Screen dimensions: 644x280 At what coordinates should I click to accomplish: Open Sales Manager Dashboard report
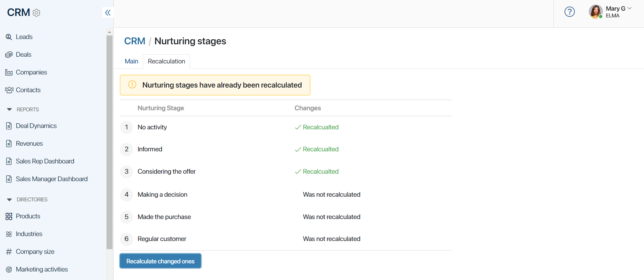tap(52, 179)
